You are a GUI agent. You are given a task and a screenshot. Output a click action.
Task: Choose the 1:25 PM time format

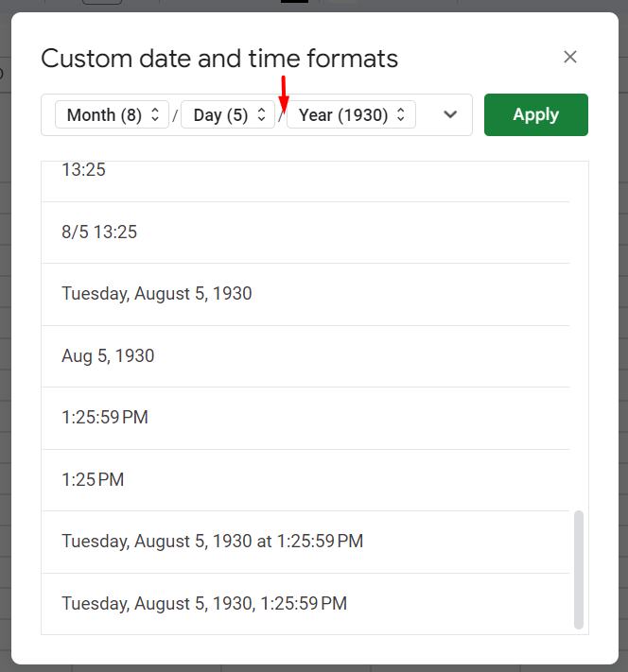[305, 480]
